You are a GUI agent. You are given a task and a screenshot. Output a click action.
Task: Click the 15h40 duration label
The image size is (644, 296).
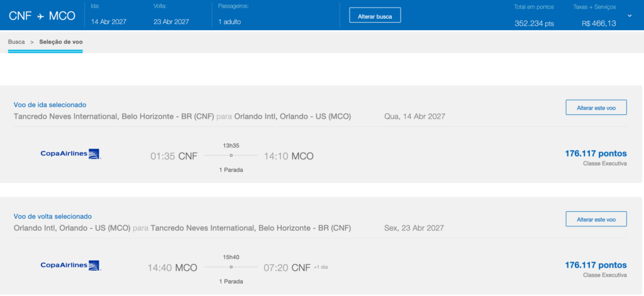(x=231, y=257)
